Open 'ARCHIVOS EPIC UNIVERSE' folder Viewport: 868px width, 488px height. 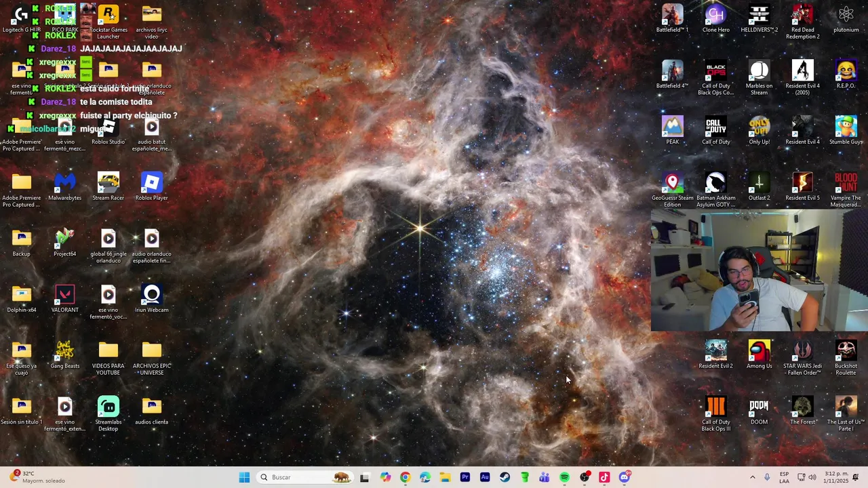(x=152, y=359)
